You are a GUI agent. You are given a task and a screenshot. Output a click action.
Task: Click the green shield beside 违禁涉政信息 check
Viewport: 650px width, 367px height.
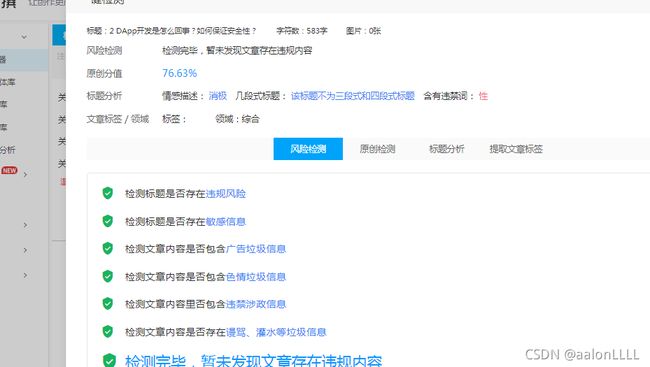click(x=108, y=304)
